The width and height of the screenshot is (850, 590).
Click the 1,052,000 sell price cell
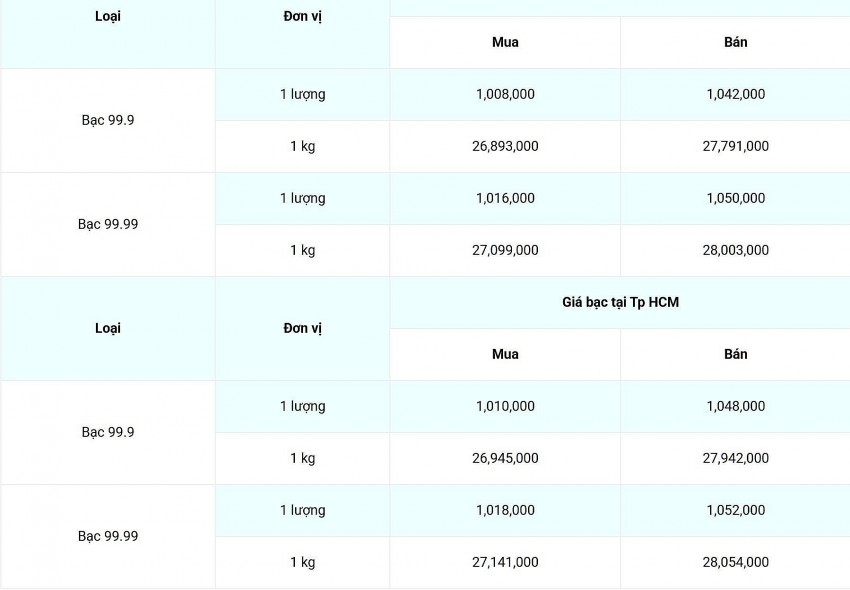point(735,510)
